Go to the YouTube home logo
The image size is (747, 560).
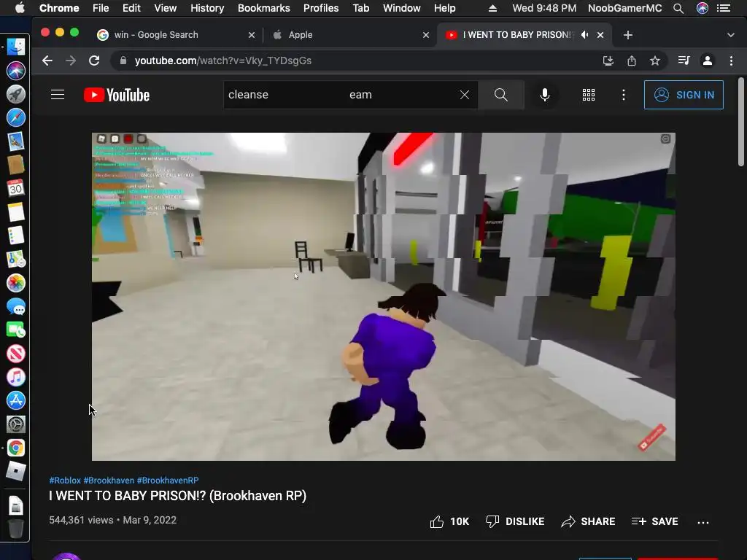[117, 95]
